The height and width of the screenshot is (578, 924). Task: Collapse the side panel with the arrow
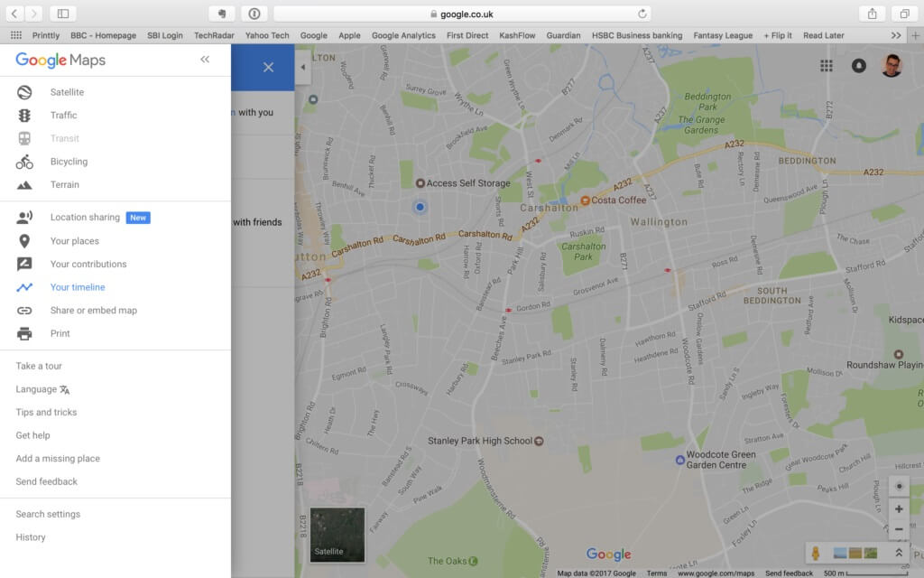point(302,68)
